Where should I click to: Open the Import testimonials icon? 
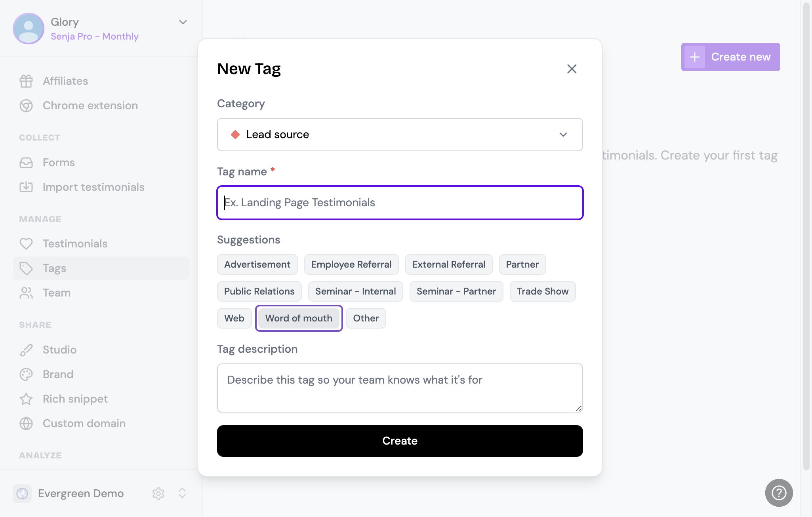(x=26, y=187)
